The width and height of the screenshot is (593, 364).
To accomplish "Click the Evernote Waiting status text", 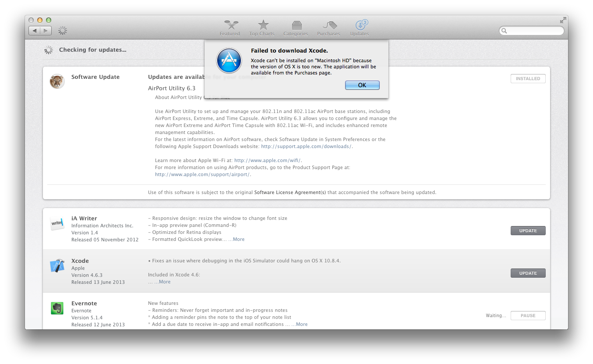I will 496,315.
